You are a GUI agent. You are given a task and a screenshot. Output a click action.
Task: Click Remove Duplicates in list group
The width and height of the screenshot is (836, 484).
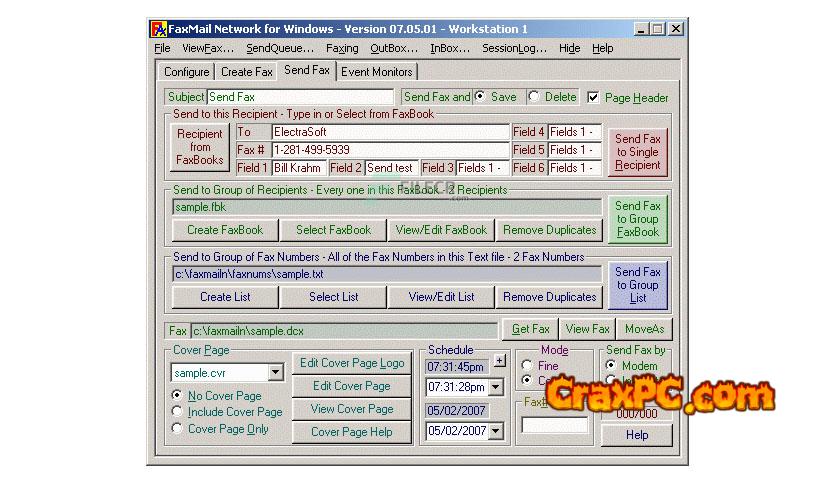549,297
